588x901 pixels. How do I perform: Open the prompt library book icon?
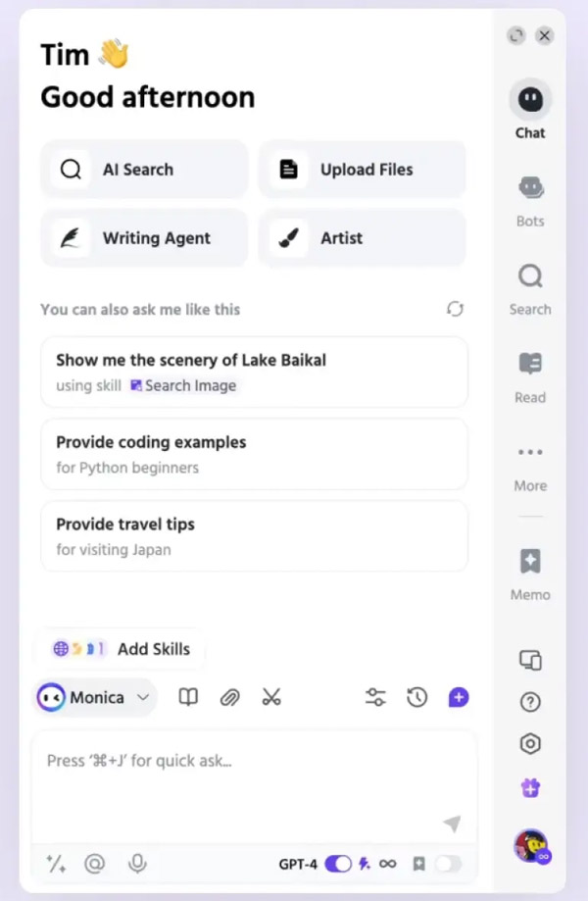coord(188,697)
